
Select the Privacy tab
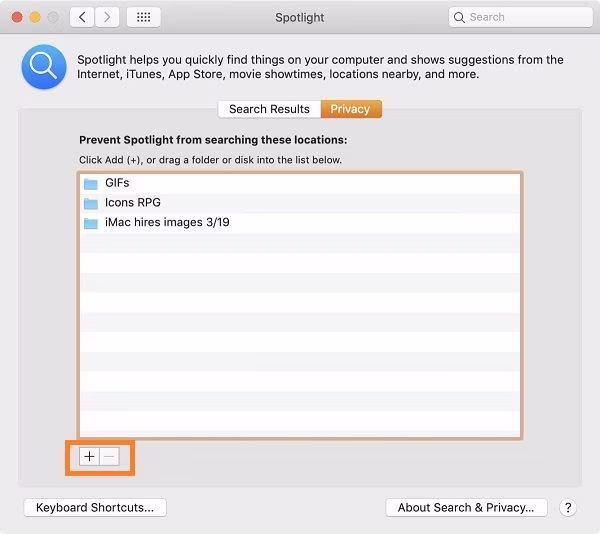point(351,109)
